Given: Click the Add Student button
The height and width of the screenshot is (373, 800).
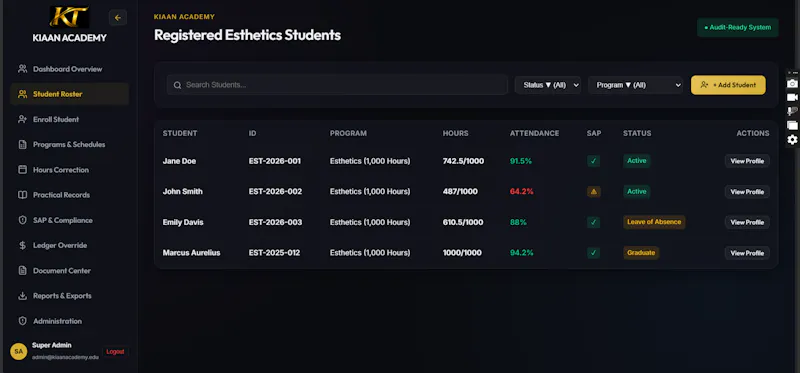Looking at the screenshot, I should (728, 85).
